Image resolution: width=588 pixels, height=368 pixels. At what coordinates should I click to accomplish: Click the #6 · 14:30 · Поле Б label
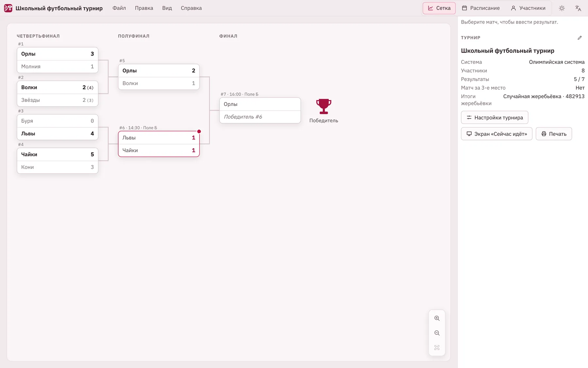tap(138, 128)
